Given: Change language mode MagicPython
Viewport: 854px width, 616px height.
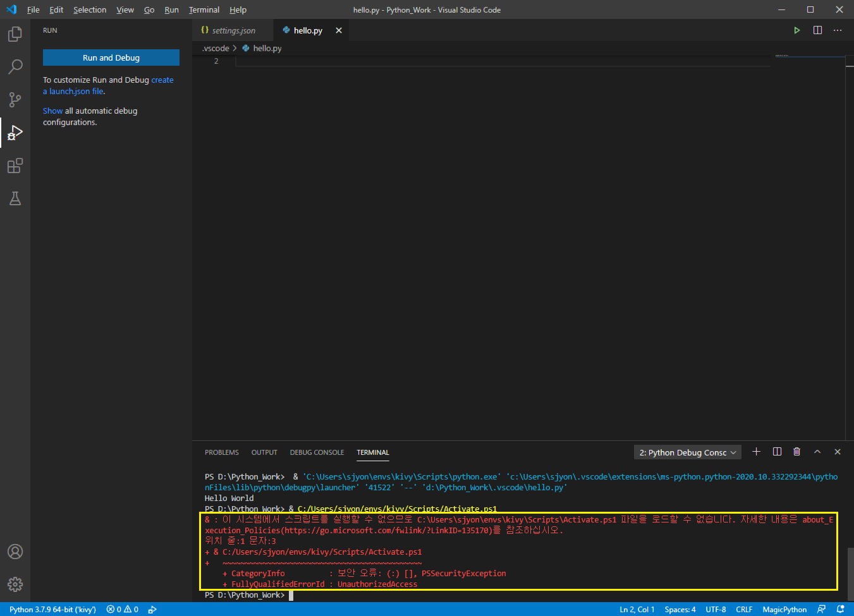Looking at the screenshot, I should [784, 610].
